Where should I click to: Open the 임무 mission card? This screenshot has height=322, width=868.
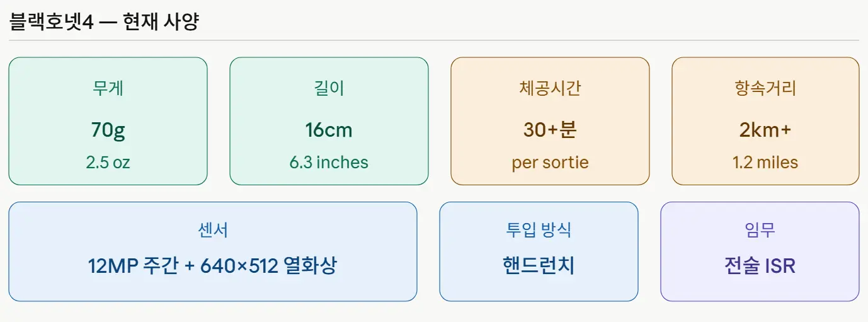point(760,251)
